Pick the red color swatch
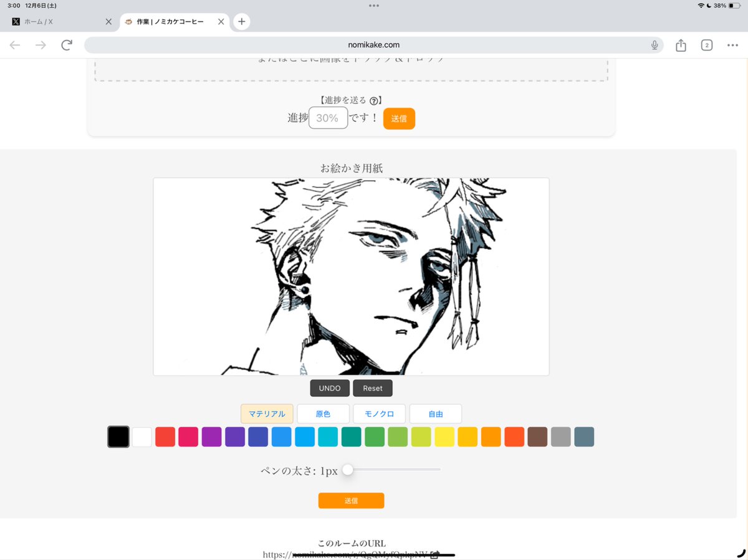748x560 pixels. (165, 437)
